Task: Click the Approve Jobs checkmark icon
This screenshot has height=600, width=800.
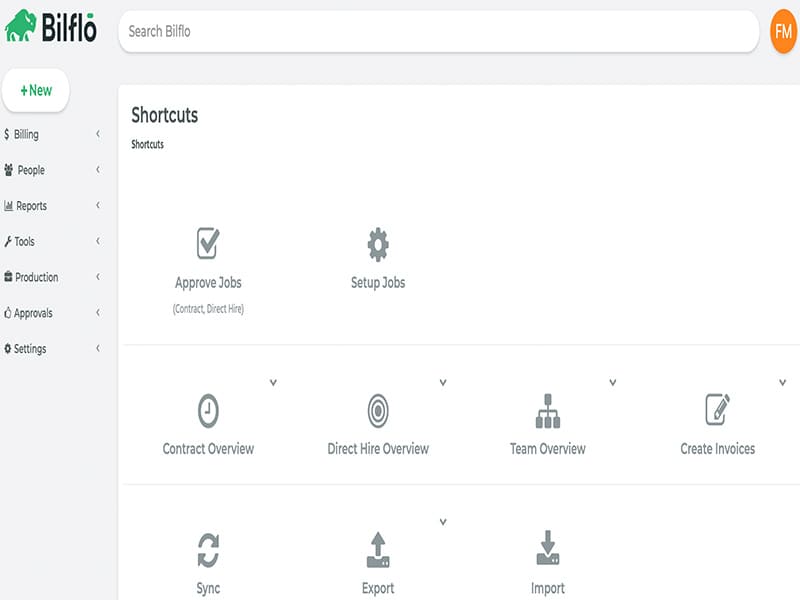Action: [x=208, y=243]
